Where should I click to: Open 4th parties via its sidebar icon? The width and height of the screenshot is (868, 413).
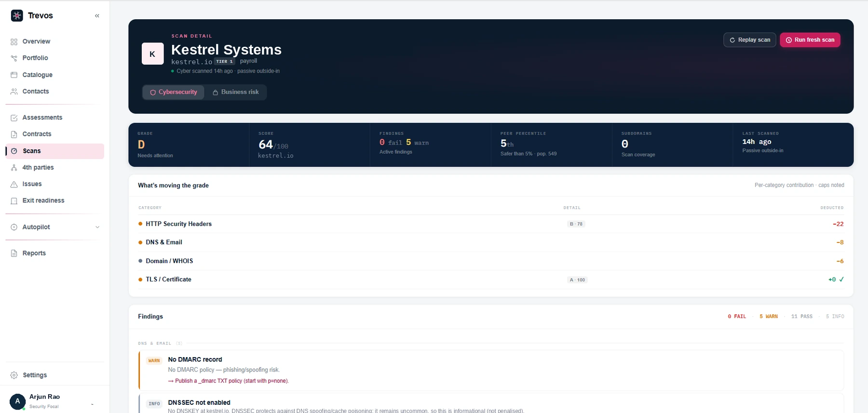tap(14, 168)
